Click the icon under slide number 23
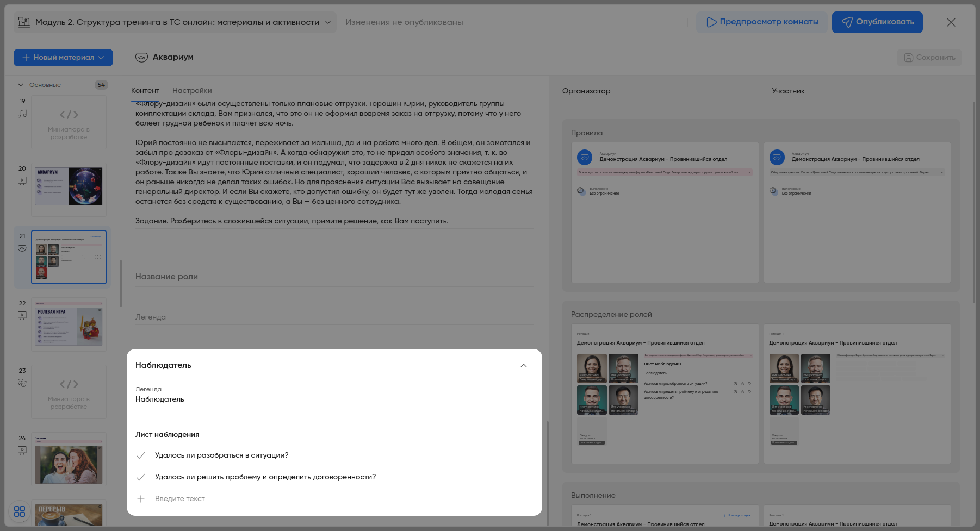This screenshot has height=531, width=980. coord(22,383)
